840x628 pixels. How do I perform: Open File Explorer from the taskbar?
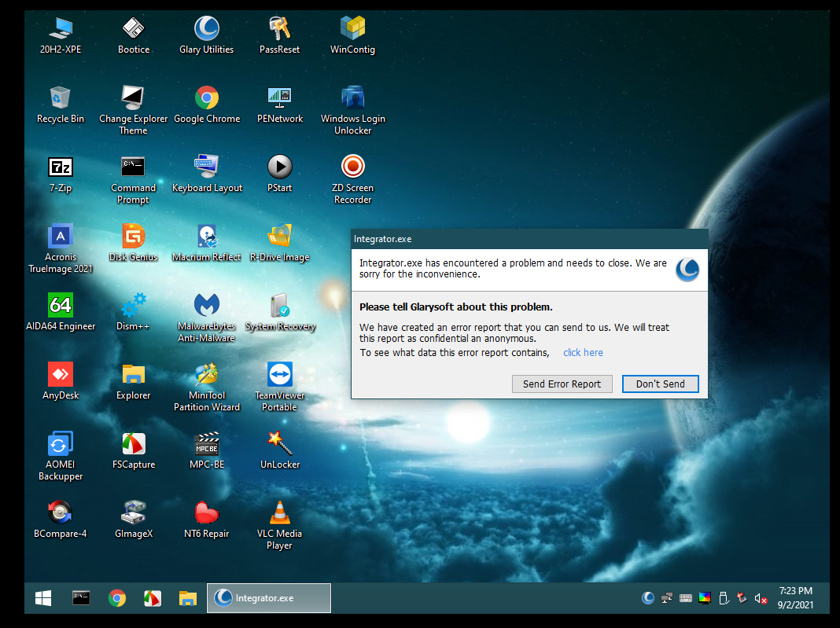point(187,598)
